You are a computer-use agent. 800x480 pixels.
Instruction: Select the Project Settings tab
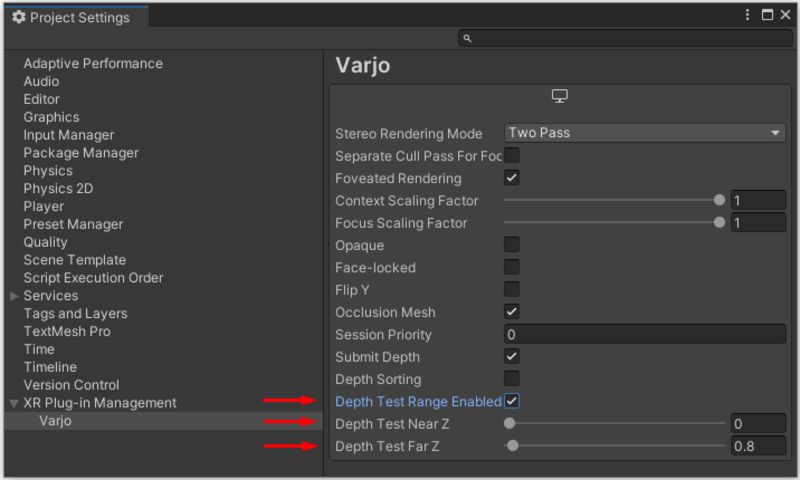click(x=77, y=17)
